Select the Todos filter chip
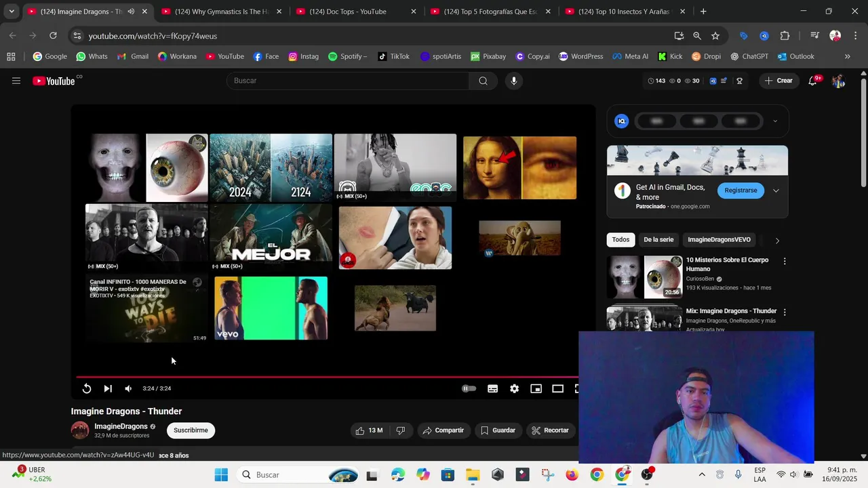 click(620, 239)
